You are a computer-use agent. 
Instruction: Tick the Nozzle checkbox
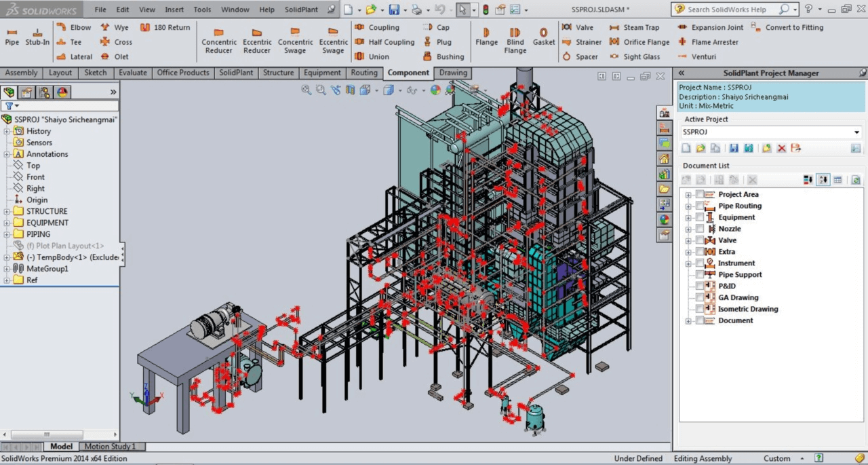click(700, 229)
